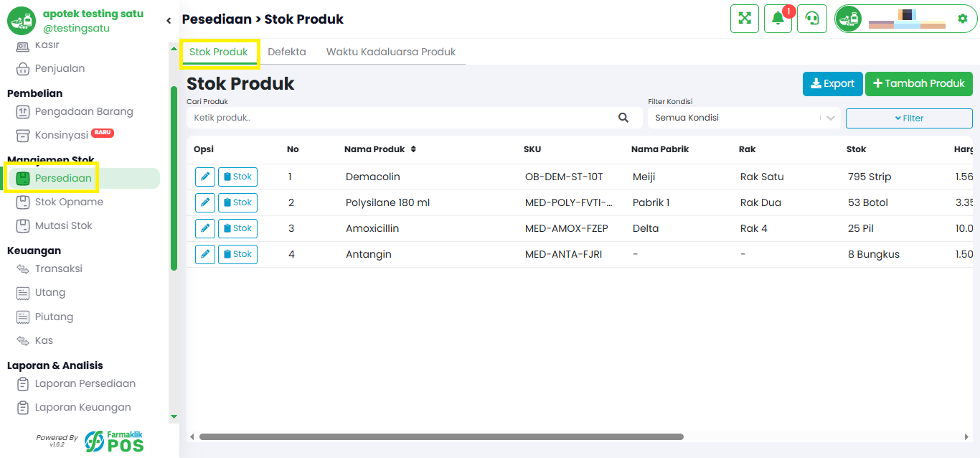
Task: Click Stok button for Amoxicillin row
Action: pos(237,228)
